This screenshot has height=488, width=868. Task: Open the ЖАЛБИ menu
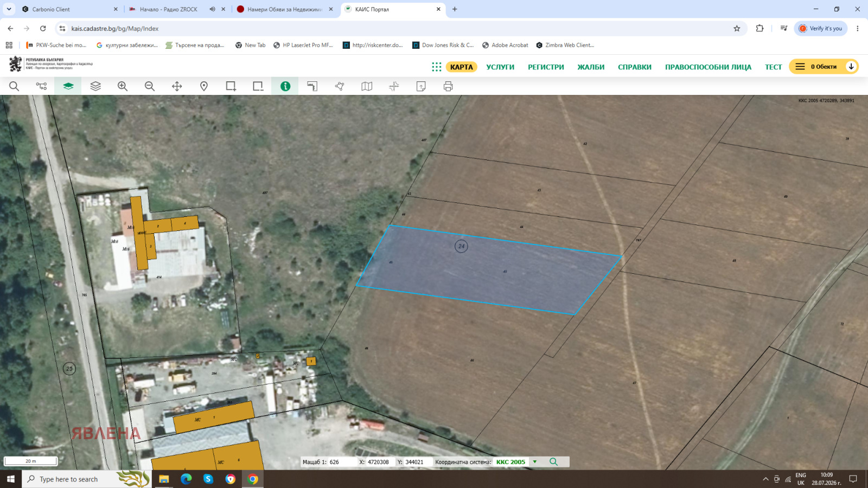pyautogui.click(x=591, y=67)
